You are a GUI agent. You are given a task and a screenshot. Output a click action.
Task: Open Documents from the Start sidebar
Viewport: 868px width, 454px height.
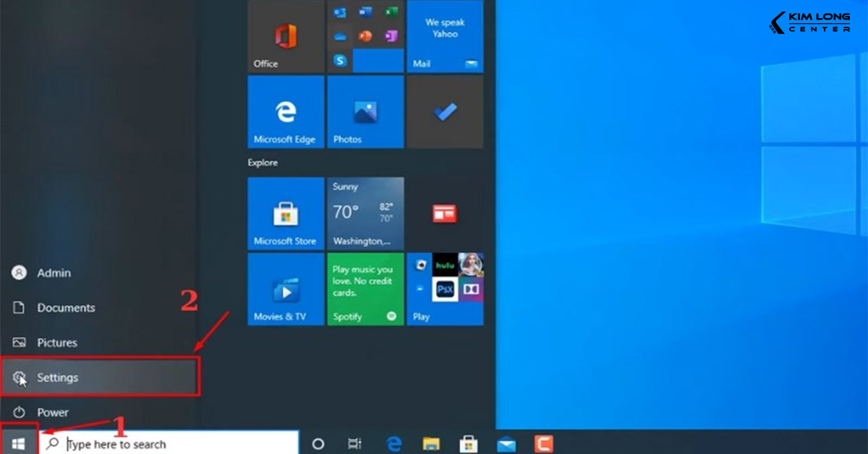(65, 307)
